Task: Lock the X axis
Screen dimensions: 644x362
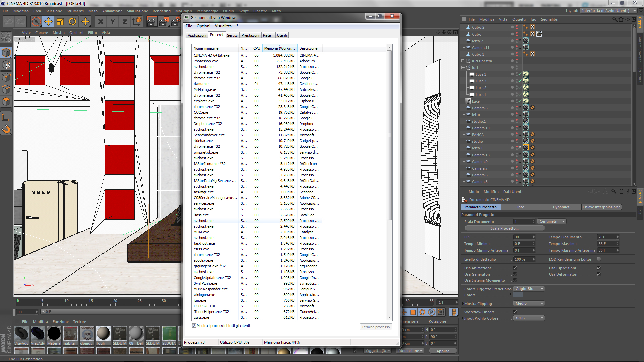Action: click(x=100, y=22)
